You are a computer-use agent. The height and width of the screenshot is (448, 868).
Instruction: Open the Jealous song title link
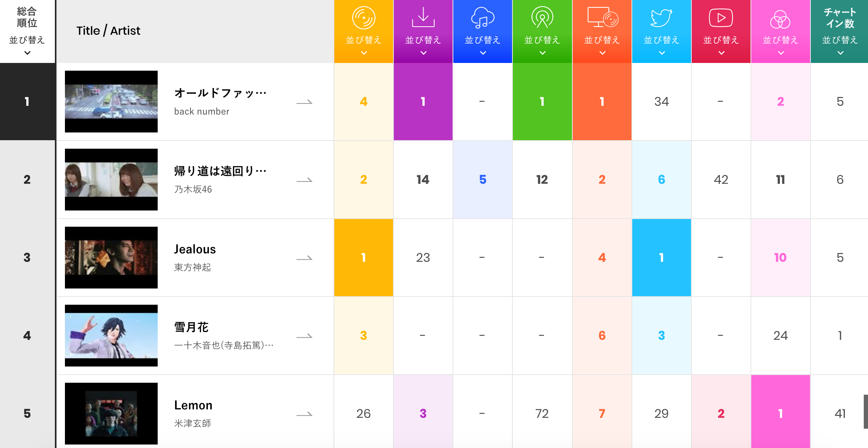pyautogui.click(x=195, y=249)
